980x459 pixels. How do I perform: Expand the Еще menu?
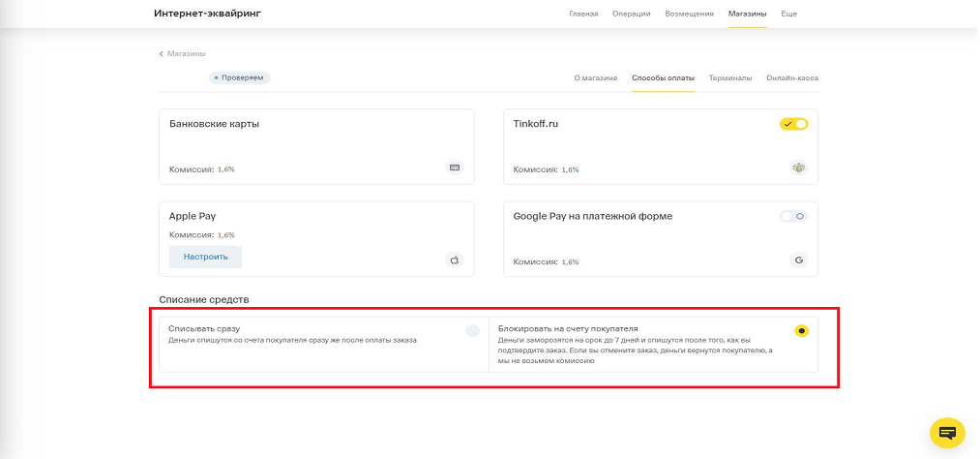click(x=788, y=14)
